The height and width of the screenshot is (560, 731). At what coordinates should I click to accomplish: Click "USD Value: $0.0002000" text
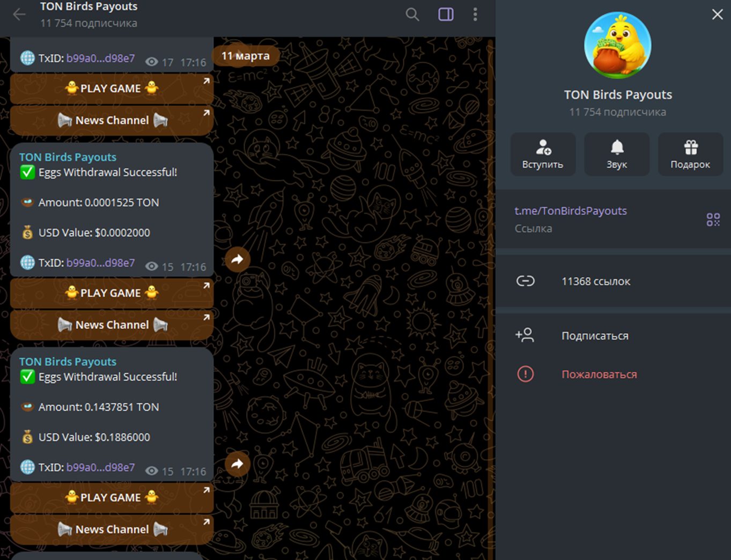click(x=94, y=233)
